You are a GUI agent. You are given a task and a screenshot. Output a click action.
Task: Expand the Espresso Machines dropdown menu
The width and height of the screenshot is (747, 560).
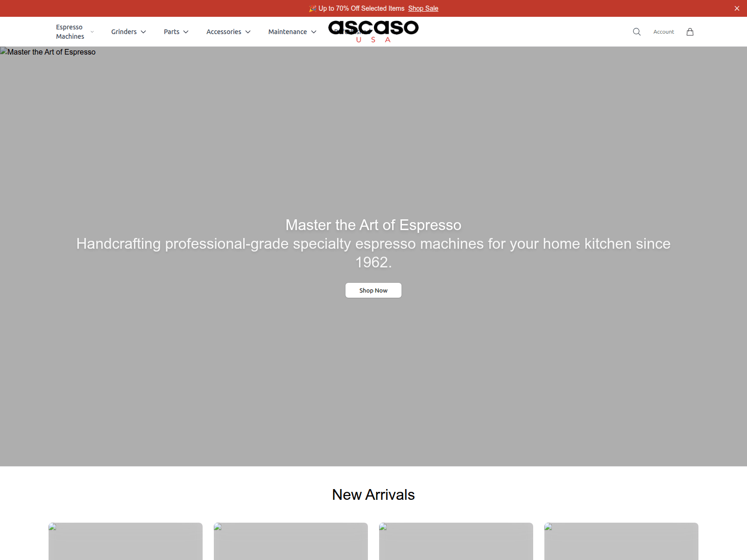click(x=75, y=32)
